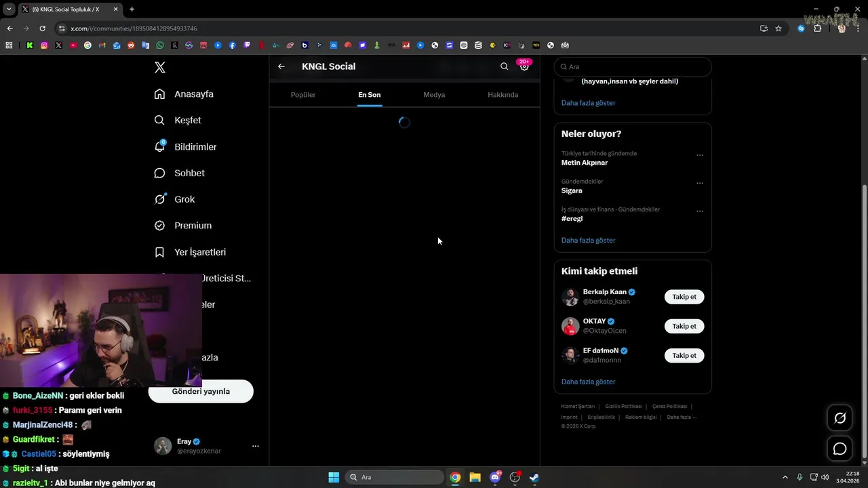
Task: Click Daha fazla göster above Neler oluyor
Action: coord(588,103)
